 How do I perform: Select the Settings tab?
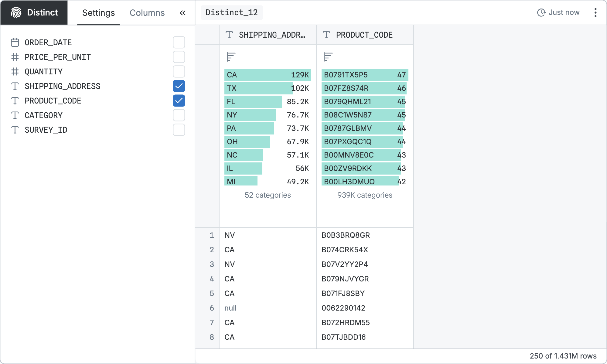(98, 13)
